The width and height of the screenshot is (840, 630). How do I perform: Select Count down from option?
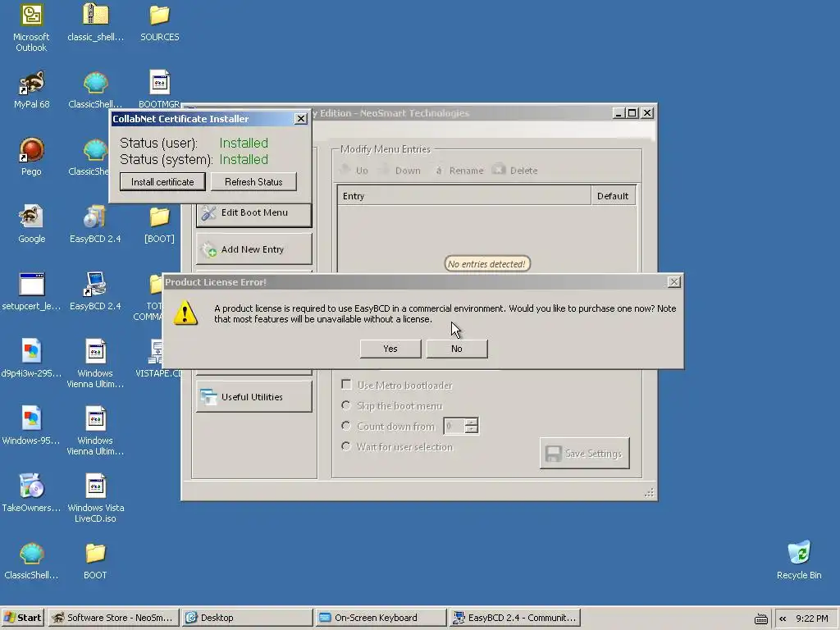click(x=346, y=426)
